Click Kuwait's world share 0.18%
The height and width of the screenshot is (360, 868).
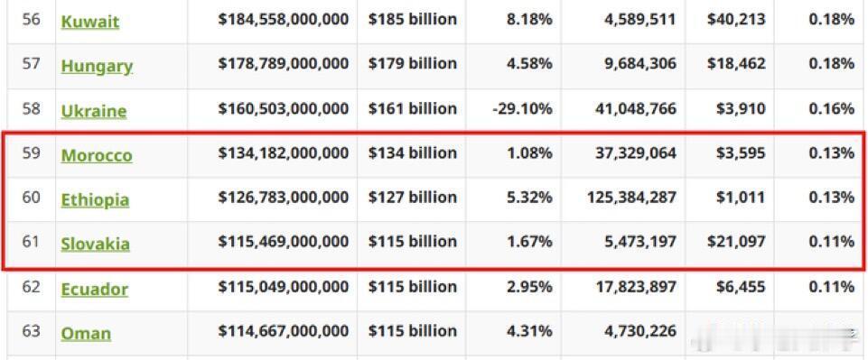pos(832,20)
